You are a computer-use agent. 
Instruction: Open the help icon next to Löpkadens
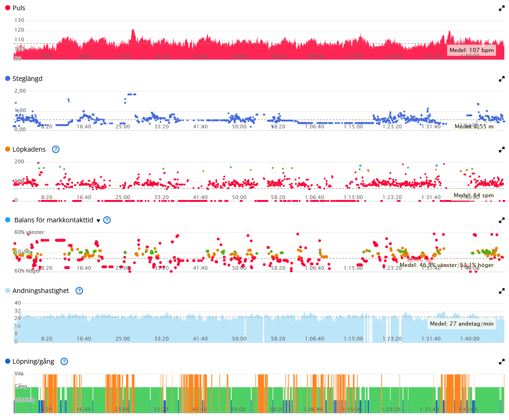(x=56, y=149)
